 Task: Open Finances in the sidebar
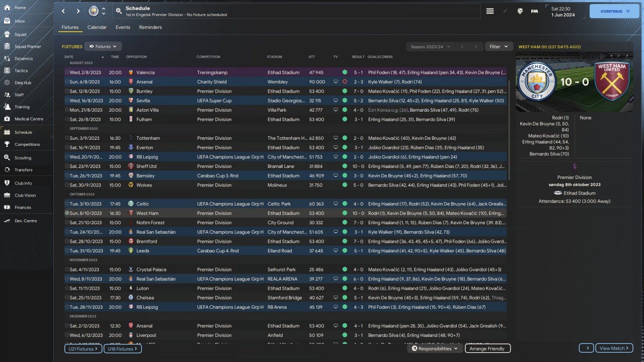coord(23,207)
